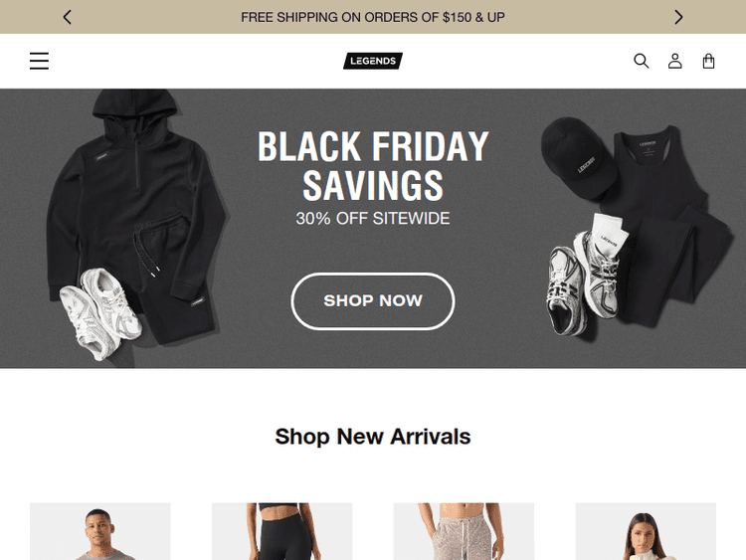746x560 pixels.
Task: Go to Legends logo homepage
Action: click(373, 61)
